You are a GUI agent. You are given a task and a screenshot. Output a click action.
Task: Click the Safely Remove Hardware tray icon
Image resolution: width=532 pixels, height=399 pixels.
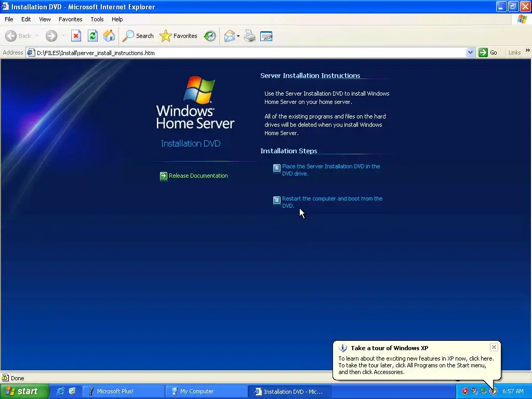pyautogui.click(x=484, y=392)
